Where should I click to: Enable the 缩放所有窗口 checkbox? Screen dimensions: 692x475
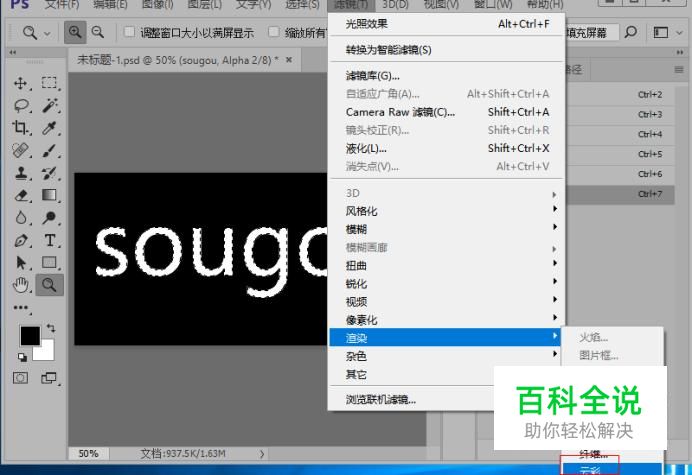[274, 32]
